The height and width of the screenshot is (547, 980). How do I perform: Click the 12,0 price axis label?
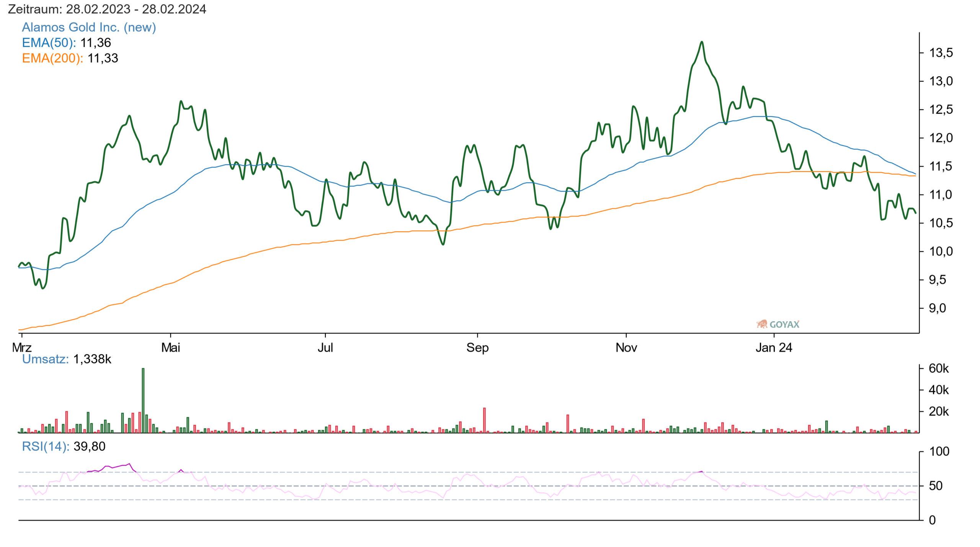tap(941, 138)
